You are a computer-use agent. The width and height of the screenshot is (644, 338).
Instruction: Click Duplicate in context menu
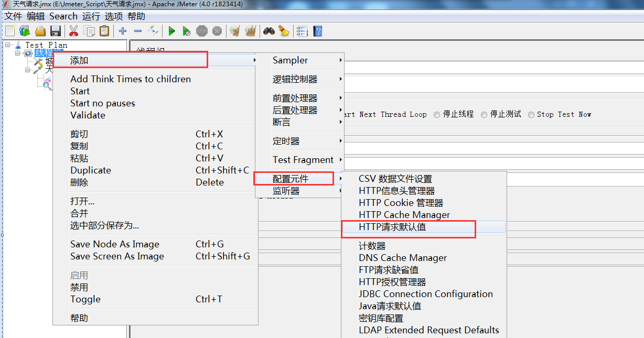pyautogui.click(x=156, y=170)
